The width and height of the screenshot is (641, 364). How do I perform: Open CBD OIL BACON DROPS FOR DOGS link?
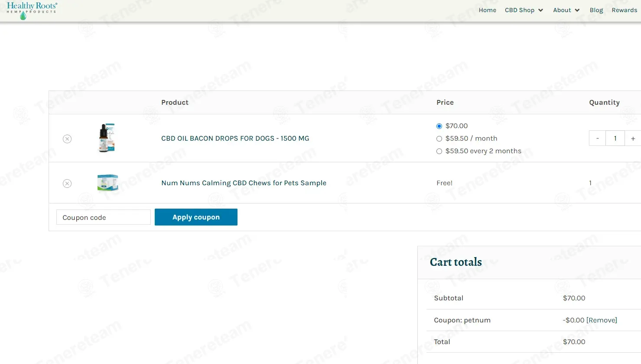[235, 139]
